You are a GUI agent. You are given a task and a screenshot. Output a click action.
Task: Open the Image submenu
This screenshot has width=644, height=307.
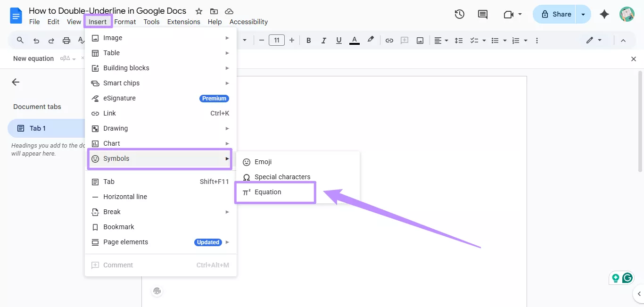[x=160, y=38]
